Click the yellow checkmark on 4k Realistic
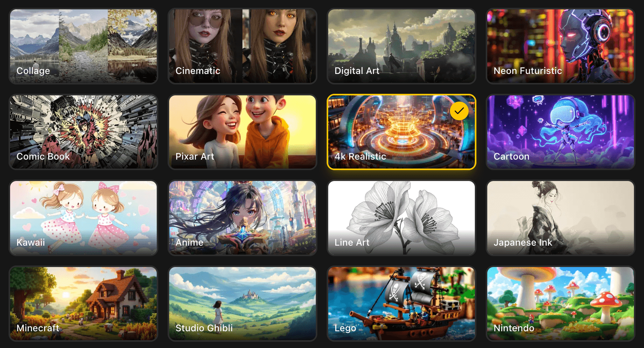The width and height of the screenshot is (644, 348). pos(459,111)
